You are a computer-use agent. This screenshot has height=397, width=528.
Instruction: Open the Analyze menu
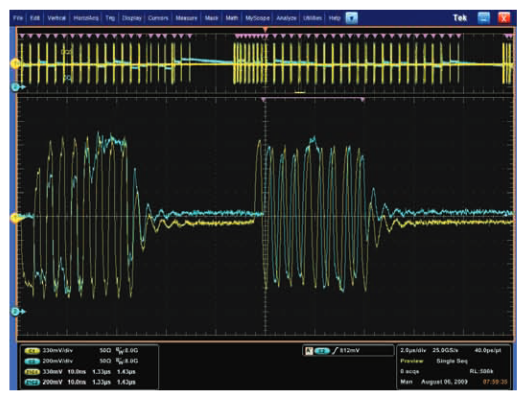tap(286, 18)
